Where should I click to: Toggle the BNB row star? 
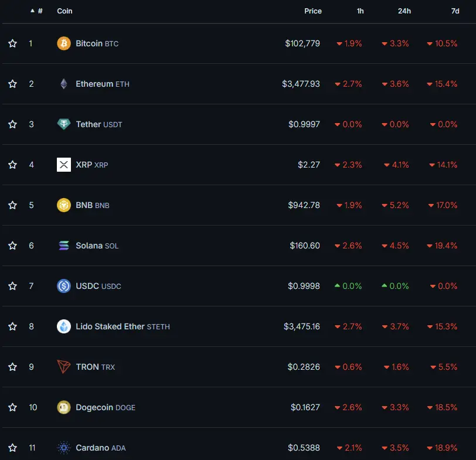[12, 205]
